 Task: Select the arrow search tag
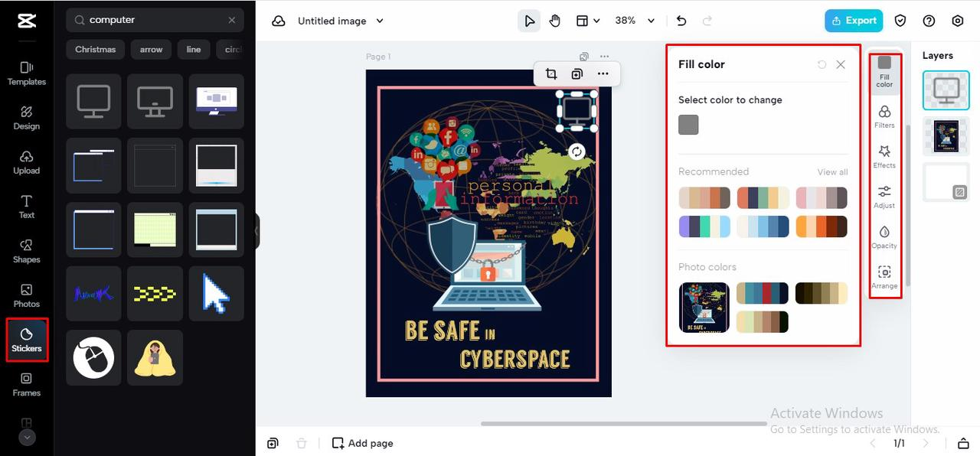(x=151, y=50)
